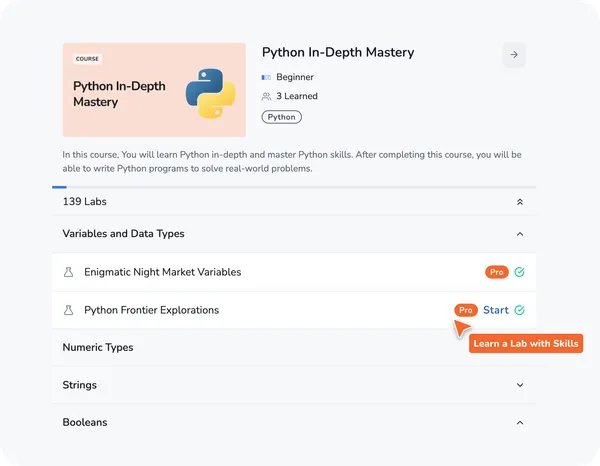Expand the Strings section
Image resolution: width=600 pixels, height=466 pixels.
(x=519, y=385)
